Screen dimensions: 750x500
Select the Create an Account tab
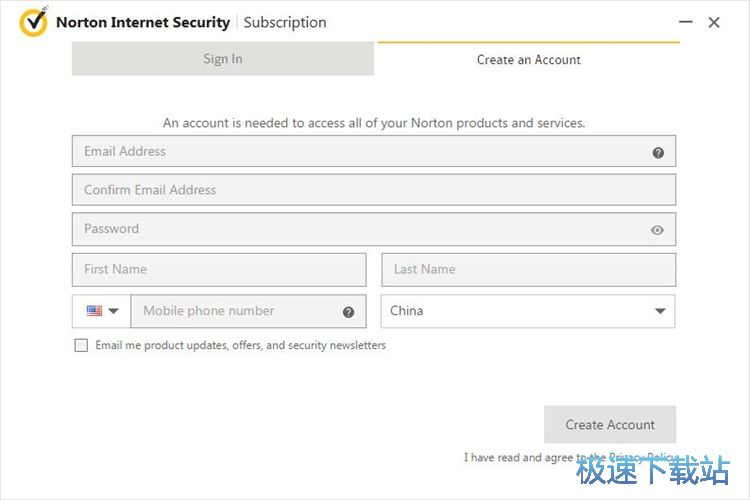[x=528, y=59]
